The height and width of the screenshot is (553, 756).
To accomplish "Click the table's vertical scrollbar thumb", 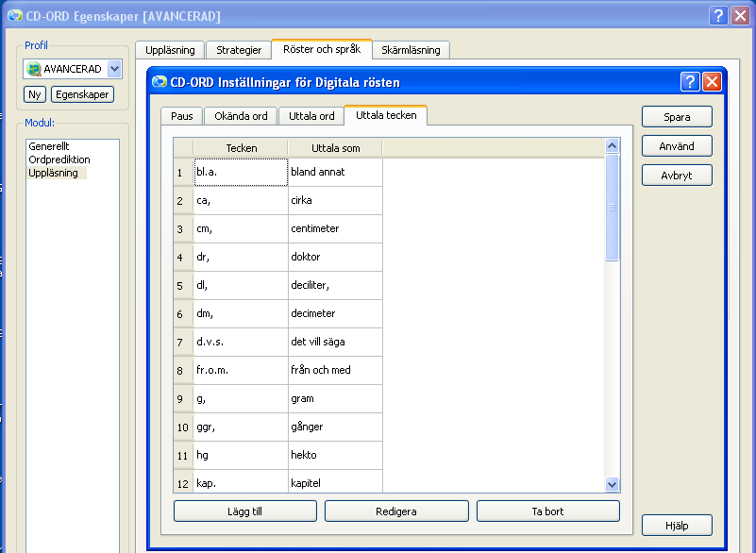I will (612, 208).
